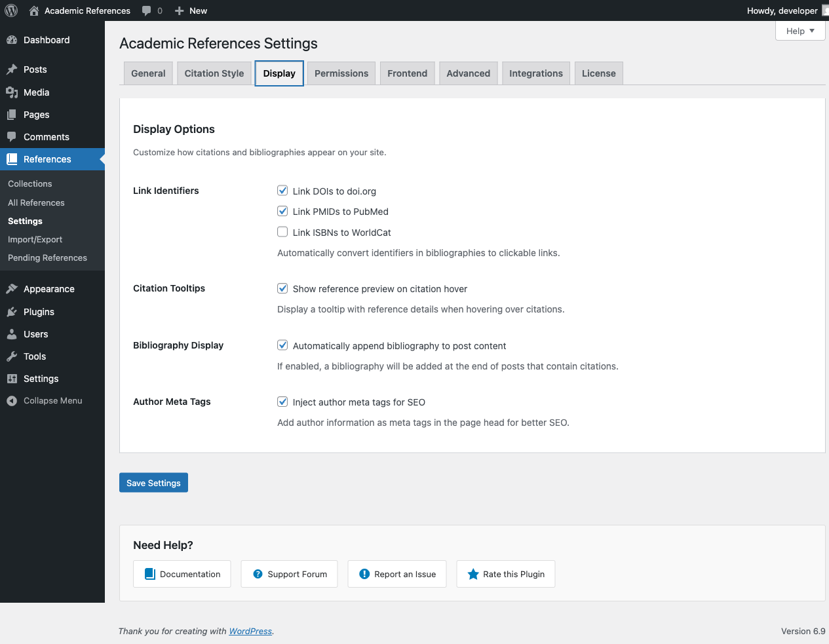
Task: Click the Plugins plug icon
Action: pyautogui.click(x=12, y=312)
